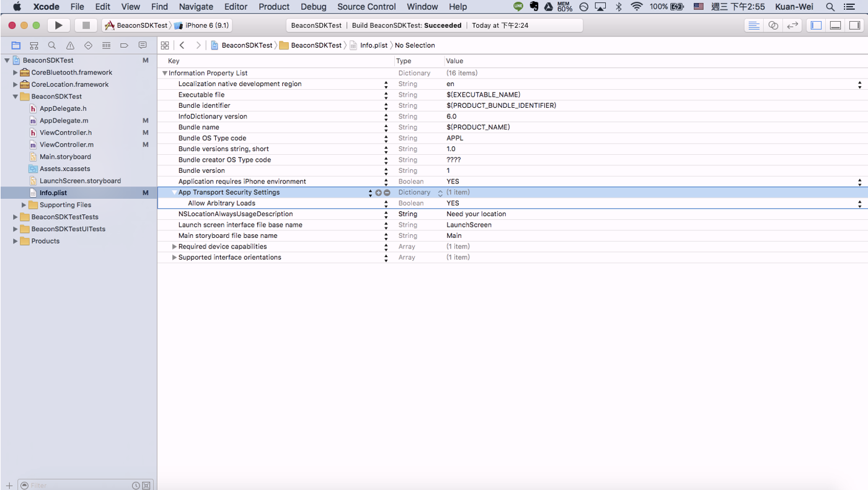Collapse Information Property List dictionary
Image resolution: width=868 pixels, height=490 pixels.
pos(165,73)
